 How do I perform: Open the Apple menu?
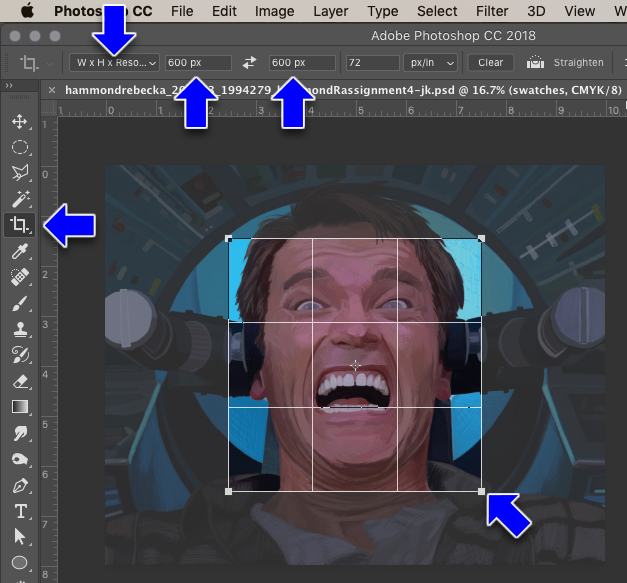click(x=27, y=11)
